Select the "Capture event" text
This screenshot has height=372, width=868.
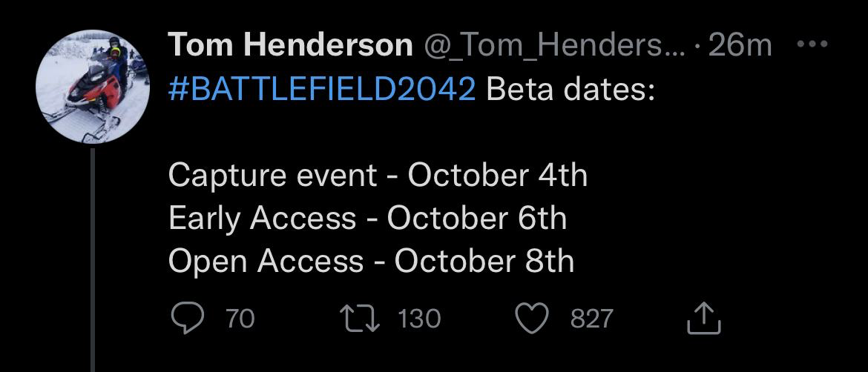click(x=272, y=176)
